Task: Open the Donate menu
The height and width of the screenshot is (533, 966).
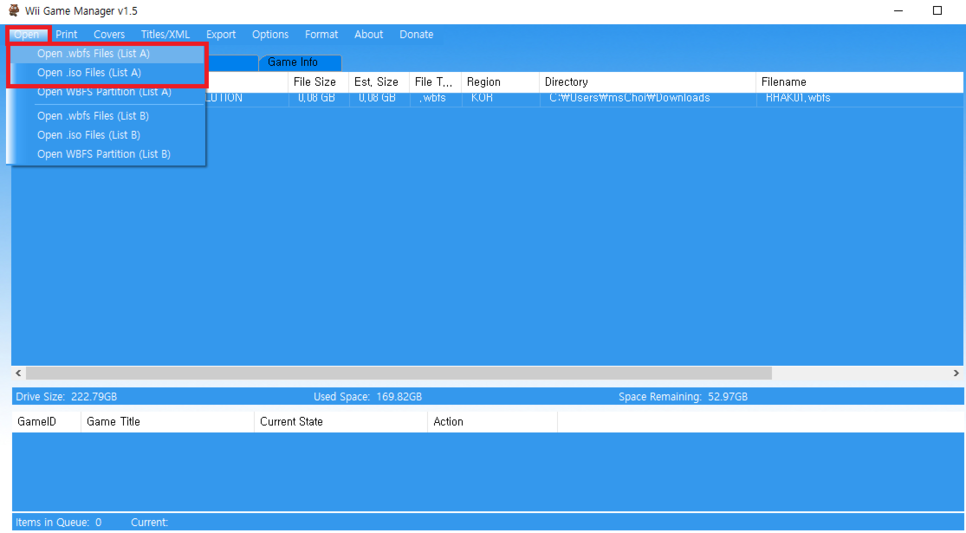Action: [x=416, y=35]
